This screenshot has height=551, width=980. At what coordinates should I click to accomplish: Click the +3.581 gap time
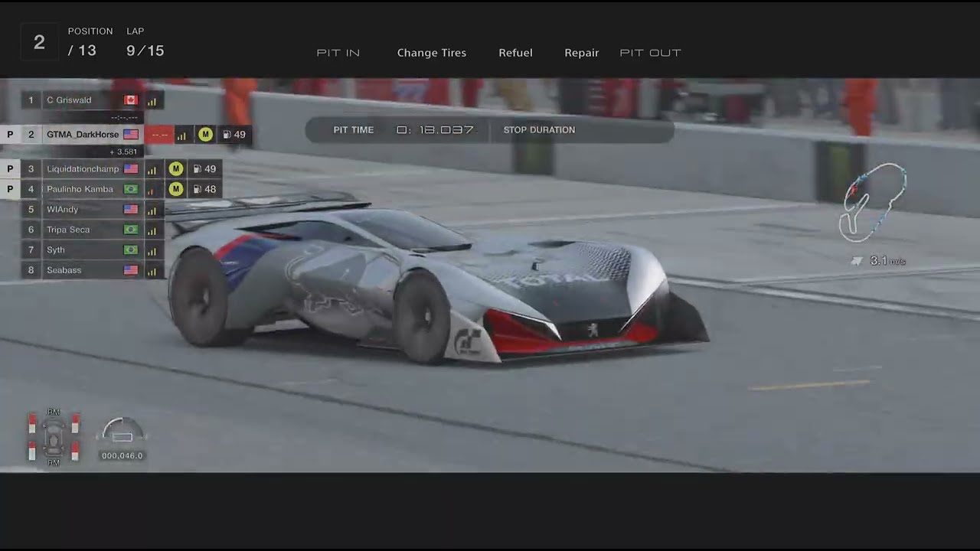123,152
